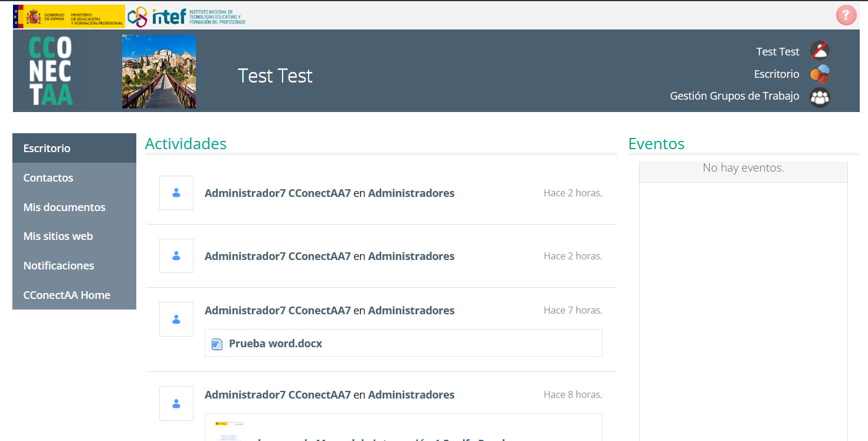Click the pink help question mark icon

(x=846, y=15)
